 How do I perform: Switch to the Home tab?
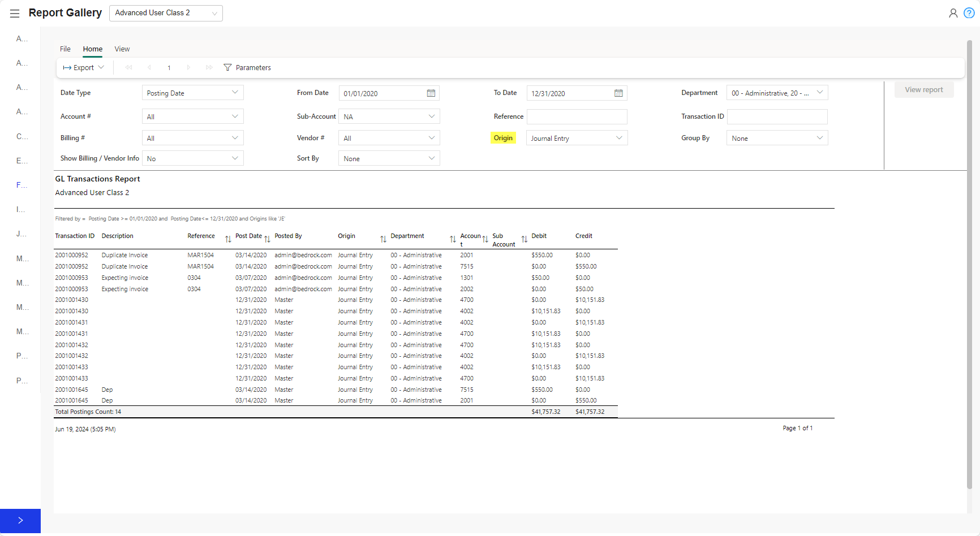(x=93, y=49)
